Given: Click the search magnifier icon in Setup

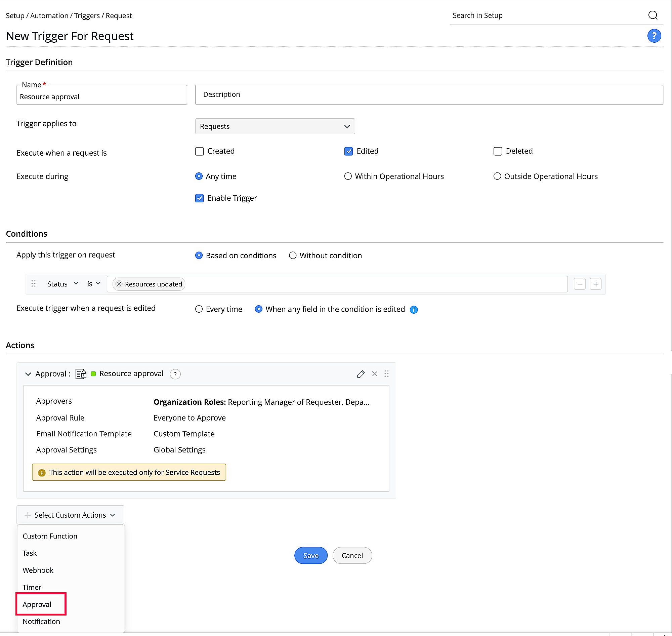Looking at the screenshot, I should (x=653, y=15).
